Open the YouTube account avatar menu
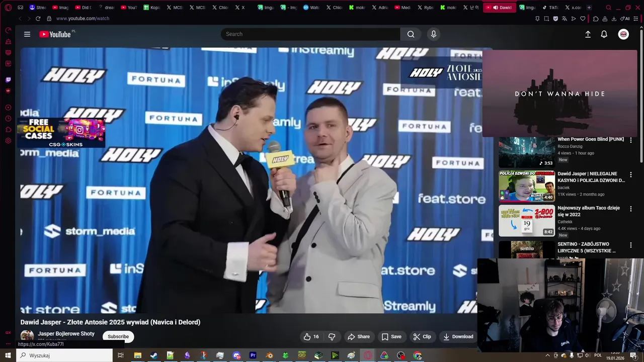Image resolution: width=644 pixels, height=362 pixels. pyautogui.click(x=623, y=34)
